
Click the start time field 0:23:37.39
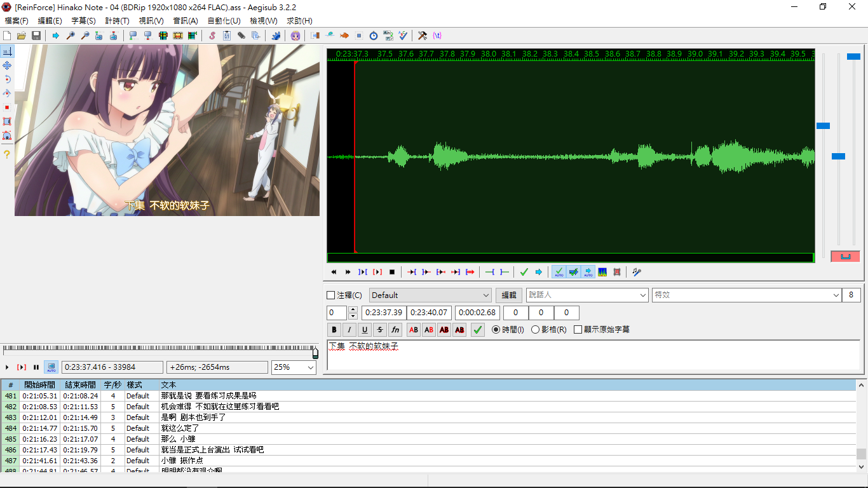(383, 313)
